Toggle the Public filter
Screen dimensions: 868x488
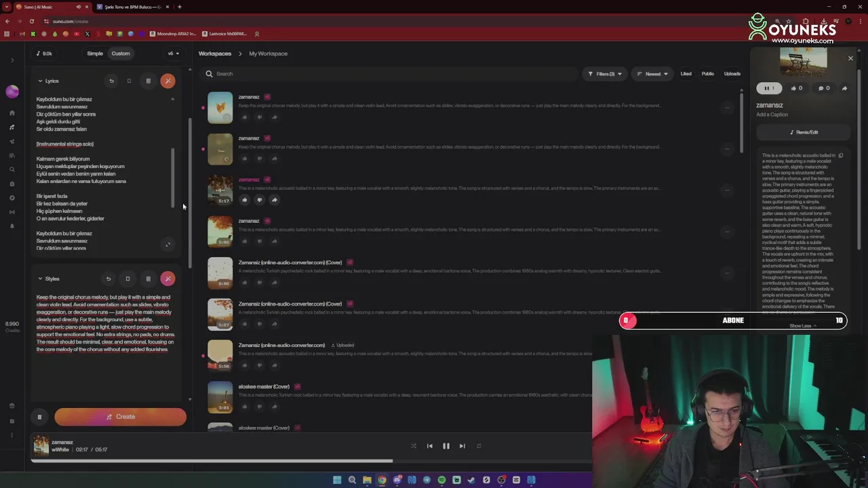(x=707, y=74)
